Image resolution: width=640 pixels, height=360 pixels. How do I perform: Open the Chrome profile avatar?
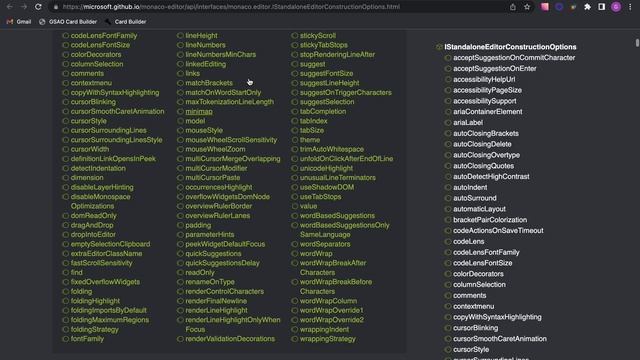616,7
